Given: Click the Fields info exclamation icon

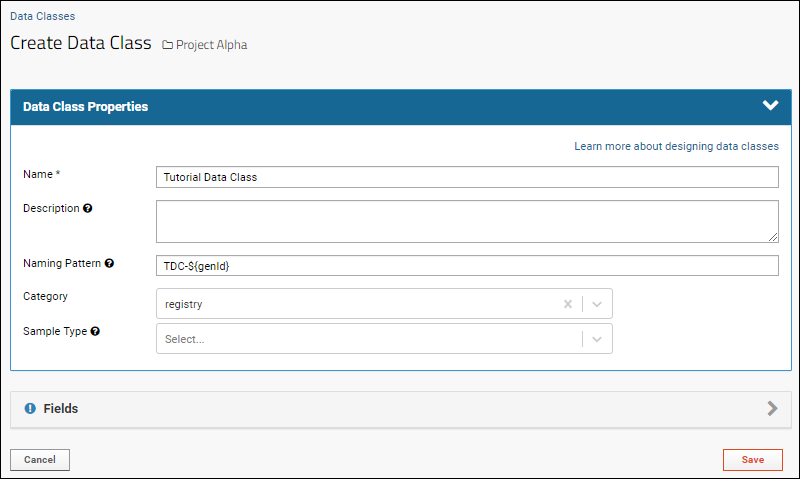Looking at the screenshot, I should click(x=31, y=408).
